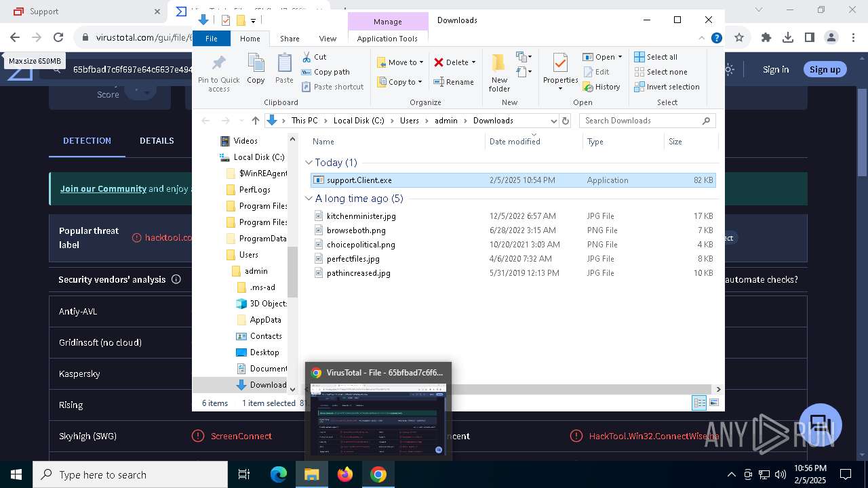Click Join our Community link
The image size is (868, 488).
pyautogui.click(x=103, y=188)
